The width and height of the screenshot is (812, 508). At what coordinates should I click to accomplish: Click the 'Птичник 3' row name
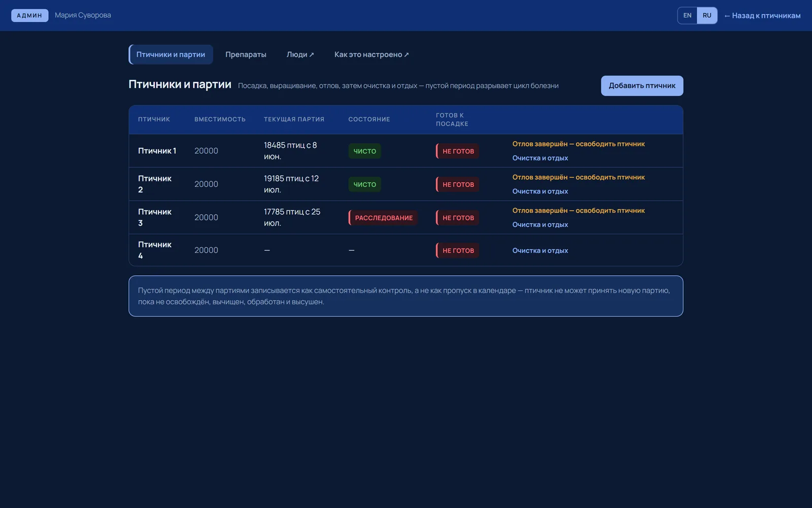point(155,217)
